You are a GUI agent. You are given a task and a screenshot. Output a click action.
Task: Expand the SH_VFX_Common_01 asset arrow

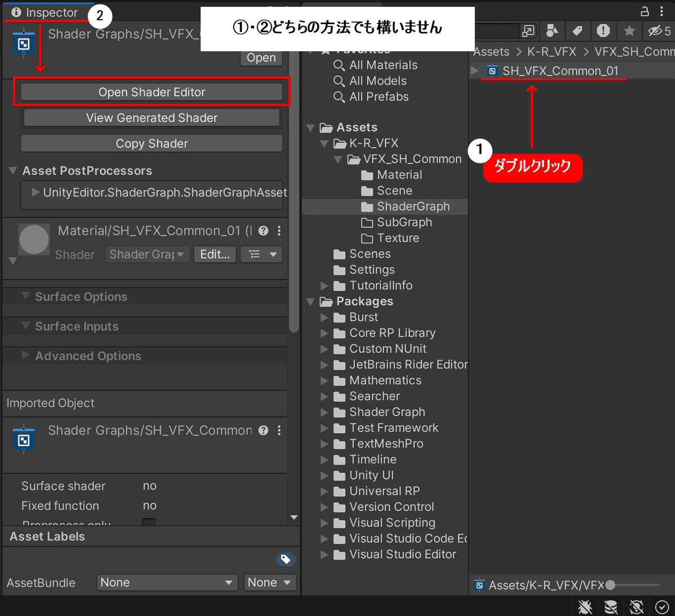[475, 70]
